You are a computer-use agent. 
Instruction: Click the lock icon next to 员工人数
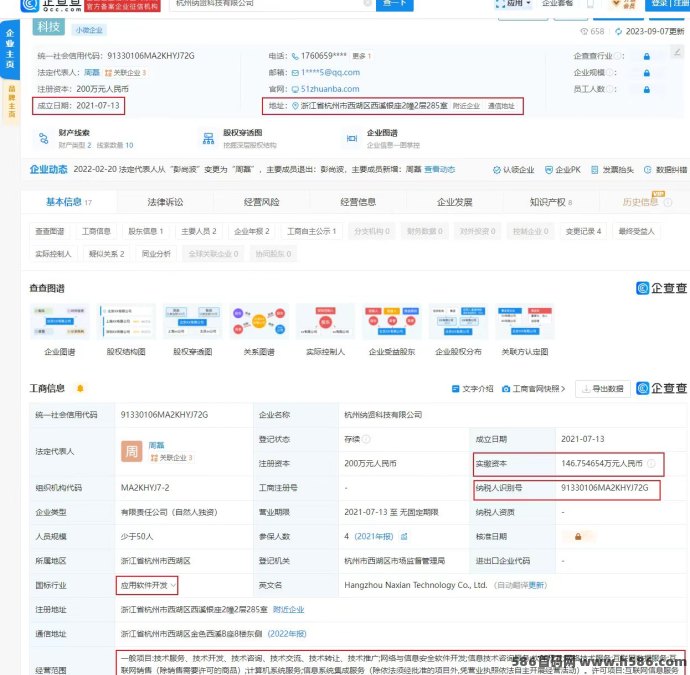coord(646,89)
